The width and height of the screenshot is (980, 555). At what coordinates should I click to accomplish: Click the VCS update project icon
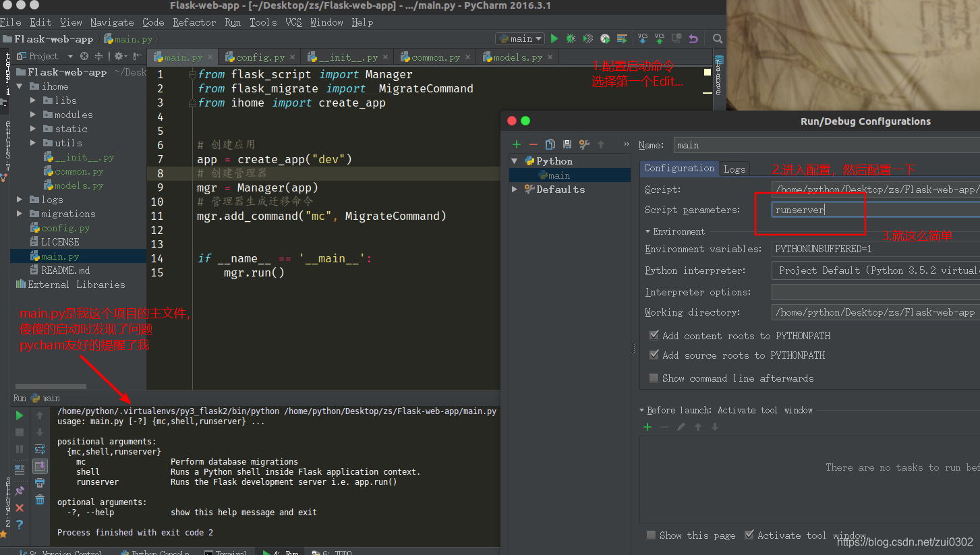tap(643, 39)
